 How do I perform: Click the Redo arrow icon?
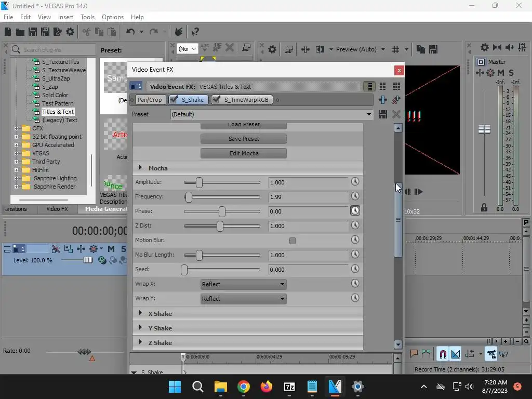coord(154,32)
